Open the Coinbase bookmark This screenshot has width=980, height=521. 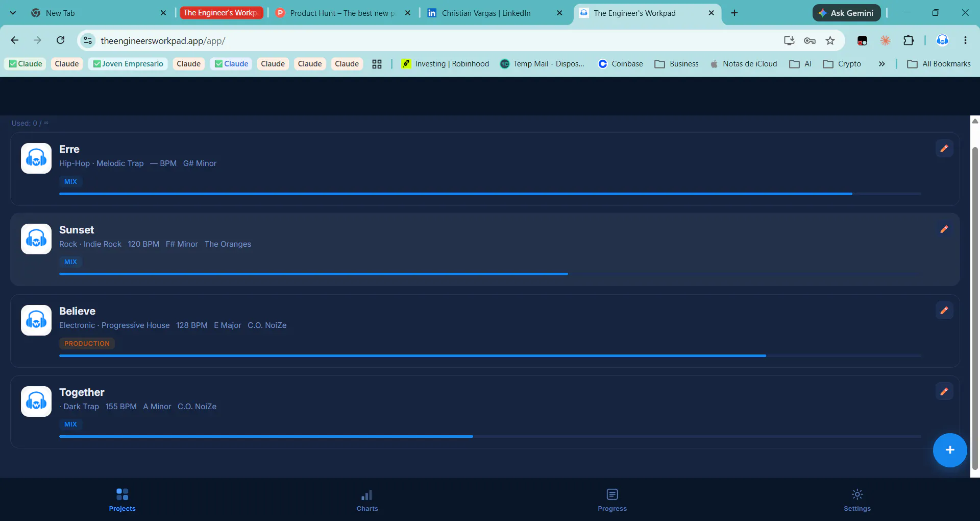click(621, 64)
